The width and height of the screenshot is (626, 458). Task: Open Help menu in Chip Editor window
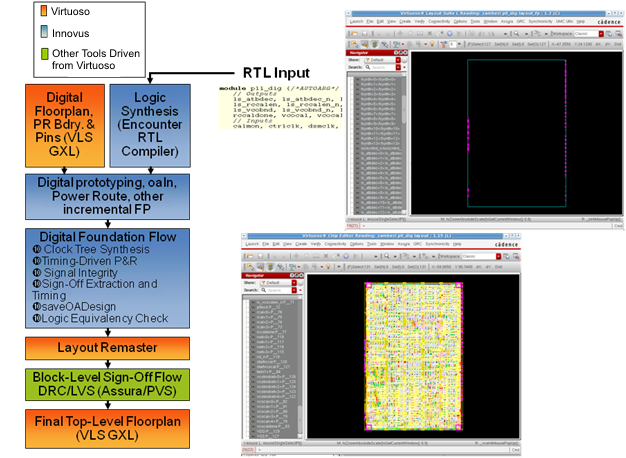click(457, 244)
